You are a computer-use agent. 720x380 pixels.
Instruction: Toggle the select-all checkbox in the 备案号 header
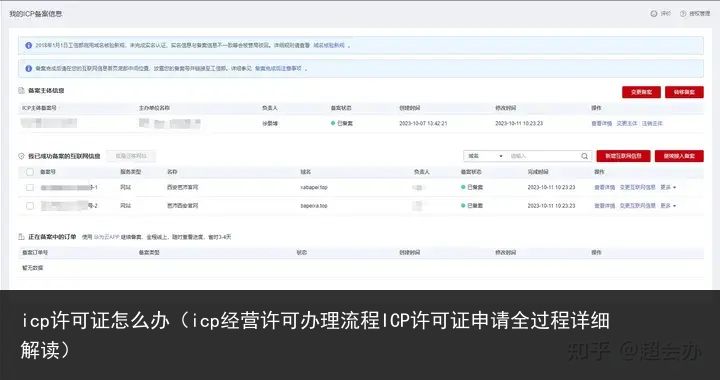tap(30, 172)
